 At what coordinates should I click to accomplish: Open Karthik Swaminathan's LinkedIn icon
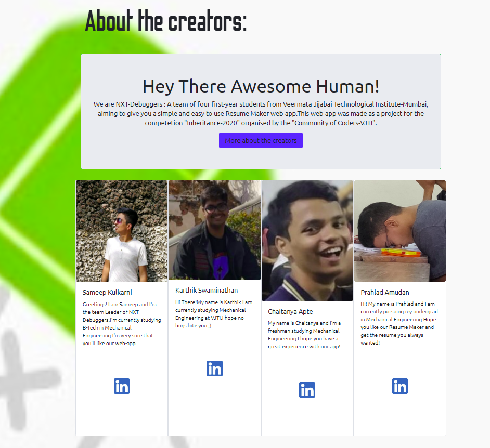pyautogui.click(x=214, y=368)
